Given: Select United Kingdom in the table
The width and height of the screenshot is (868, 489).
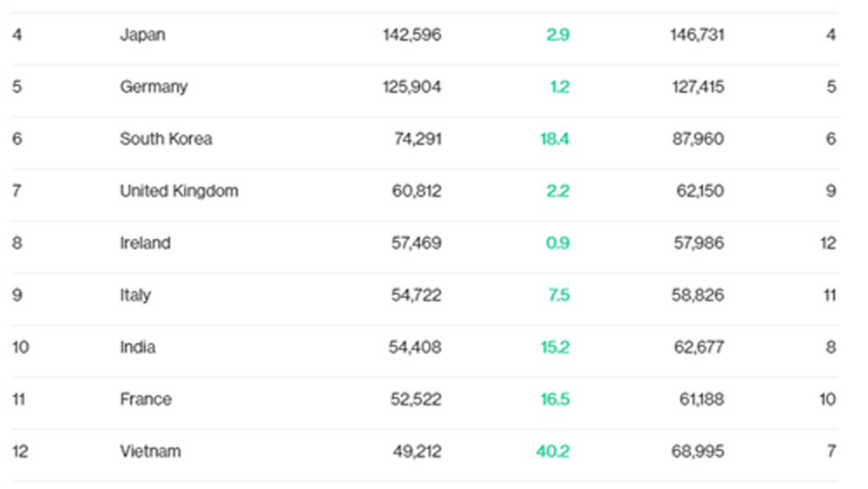Looking at the screenshot, I should point(179,191).
